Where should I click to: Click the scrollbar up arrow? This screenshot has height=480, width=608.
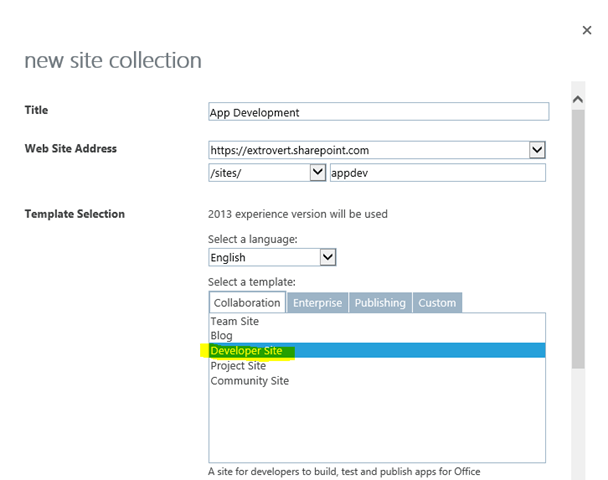[577, 100]
